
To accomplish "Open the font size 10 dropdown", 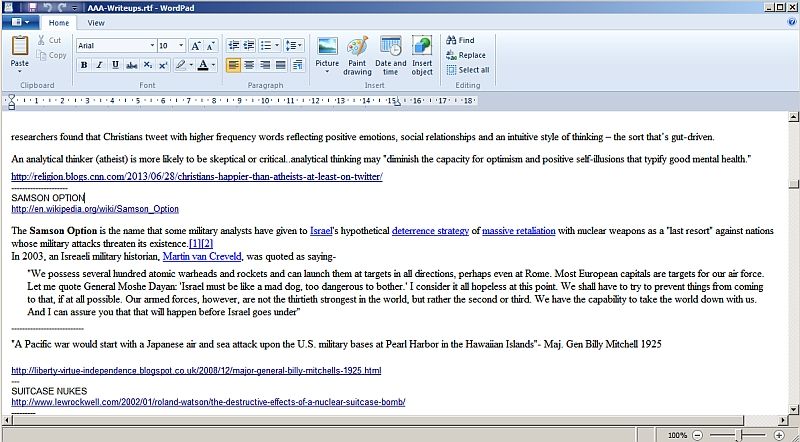I will (x=181, y=46).
